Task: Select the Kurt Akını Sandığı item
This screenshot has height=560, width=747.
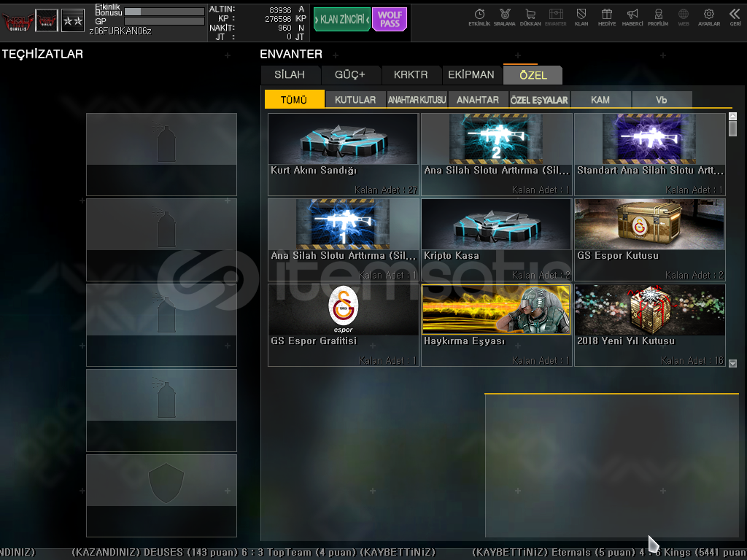Action: pos(343,154)
